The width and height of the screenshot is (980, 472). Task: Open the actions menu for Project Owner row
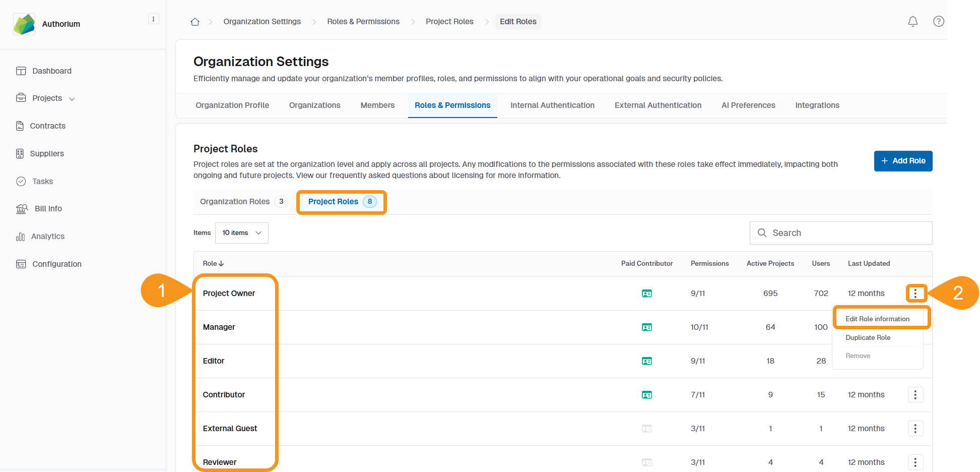coord(916,293)
